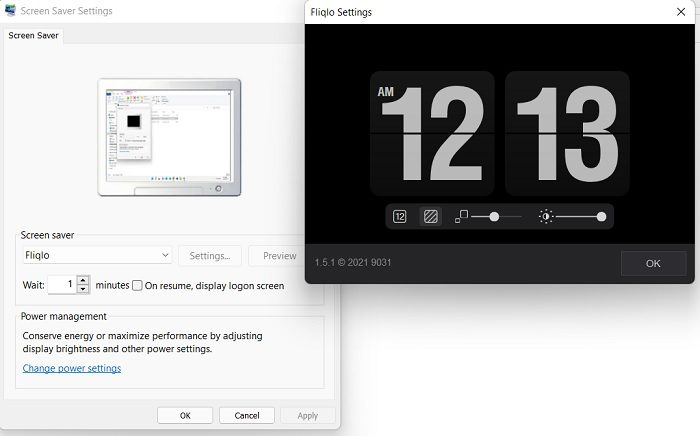Toggle the hatched background icon in Fliqlo
Viewport: 700px width, 436px height.
click(x=431, y=217)
